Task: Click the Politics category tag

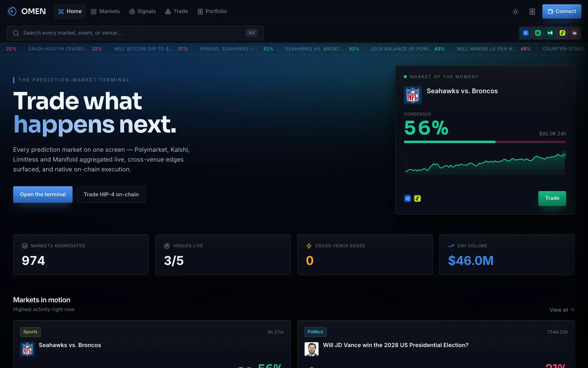Action: (x=315, y=332)
